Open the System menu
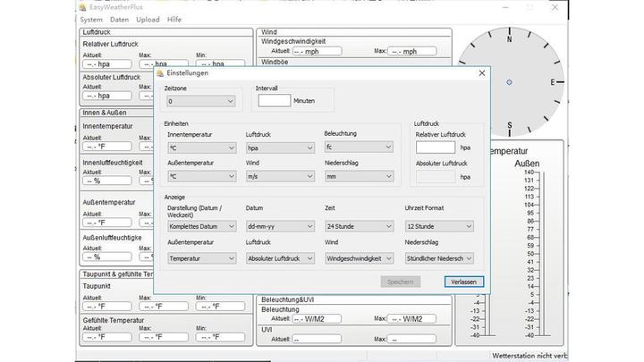The width and height of the screenshot is (644, 362). 91,20
